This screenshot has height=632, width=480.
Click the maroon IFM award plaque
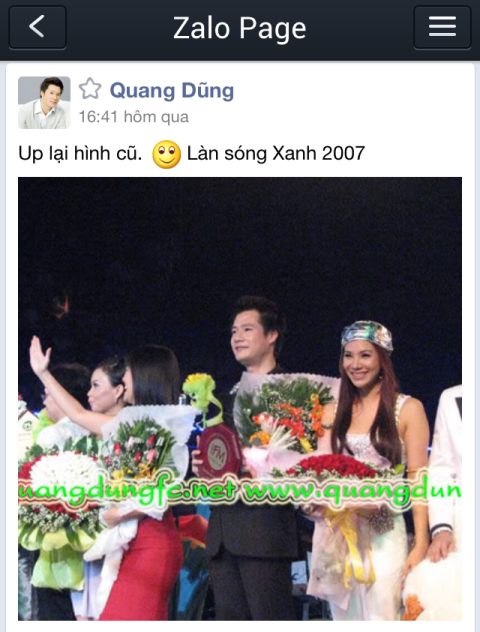pyautogui.click(x=218, y=452)
